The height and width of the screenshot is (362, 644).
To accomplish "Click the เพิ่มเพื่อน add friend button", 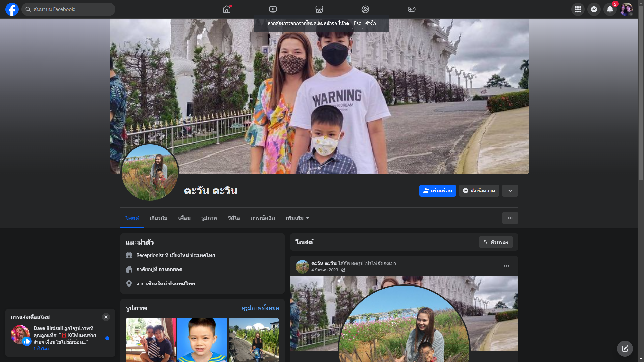I will pos(437,191).
